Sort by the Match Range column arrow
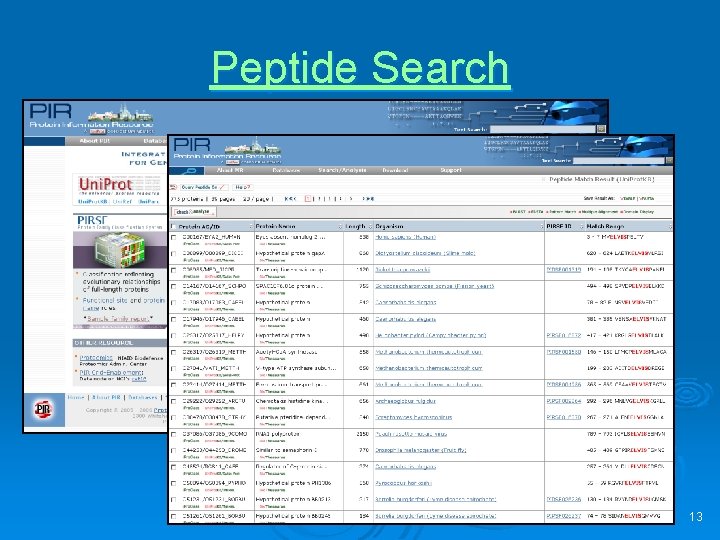 coord(670,226)
